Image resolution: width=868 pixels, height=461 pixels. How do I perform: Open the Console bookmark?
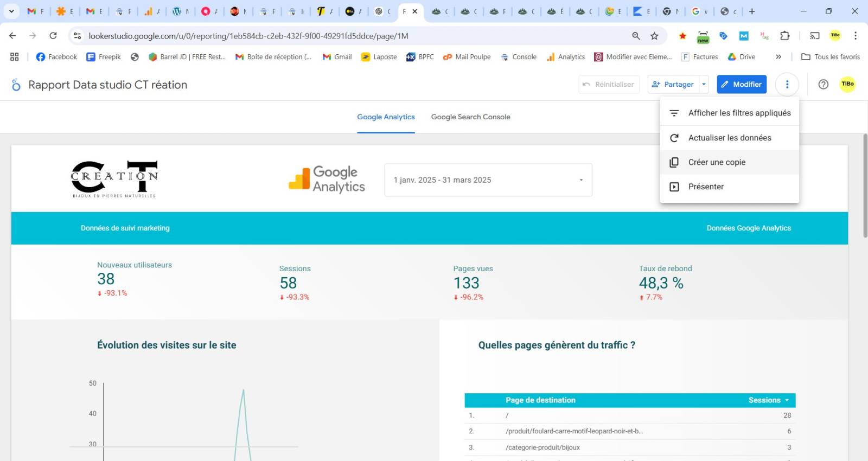pos(518,57)
